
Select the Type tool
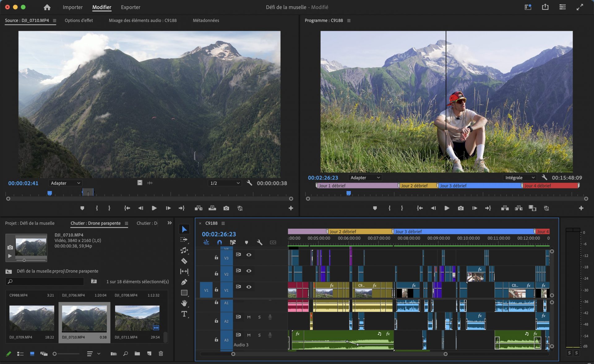click(184, 314)
